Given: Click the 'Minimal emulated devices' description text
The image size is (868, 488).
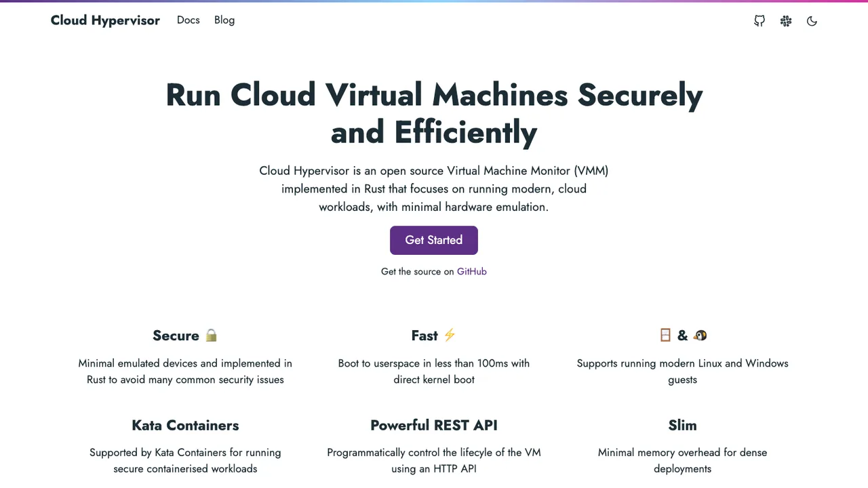Looking at the screenshot, I should (x=185, y=371).
